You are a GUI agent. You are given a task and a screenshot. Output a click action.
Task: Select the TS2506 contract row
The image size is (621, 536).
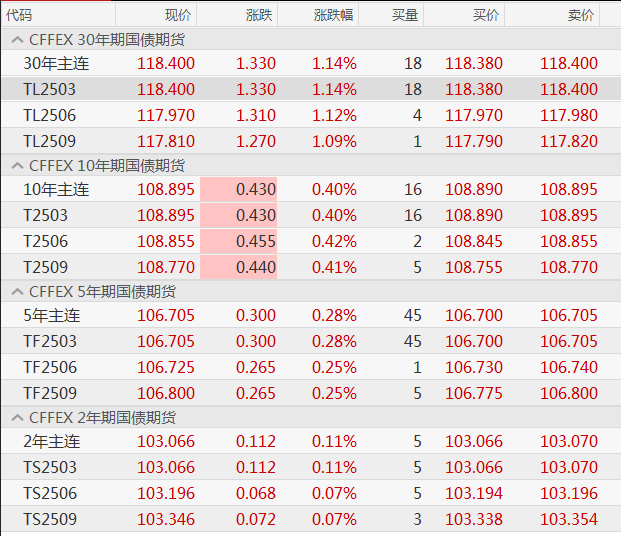coord(311,493)
